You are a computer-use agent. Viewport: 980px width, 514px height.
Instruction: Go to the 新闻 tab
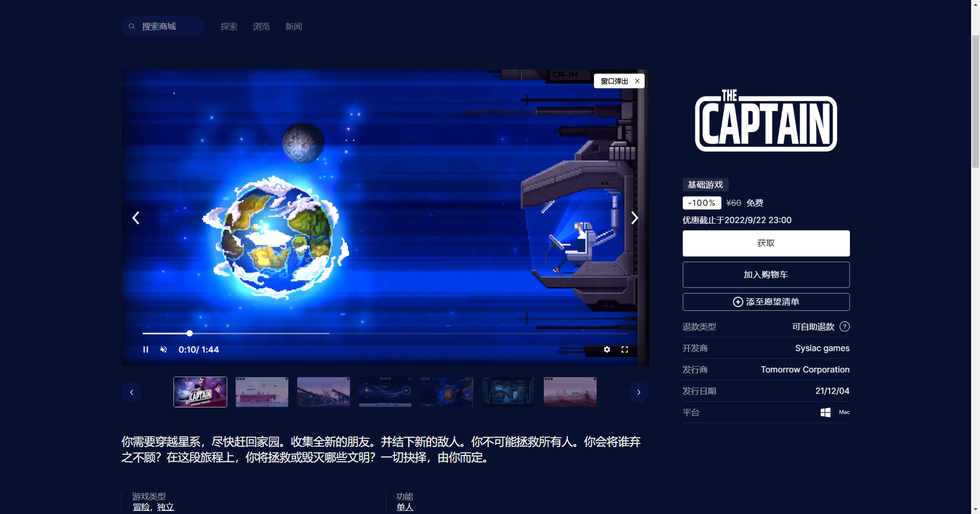point(294,26)
